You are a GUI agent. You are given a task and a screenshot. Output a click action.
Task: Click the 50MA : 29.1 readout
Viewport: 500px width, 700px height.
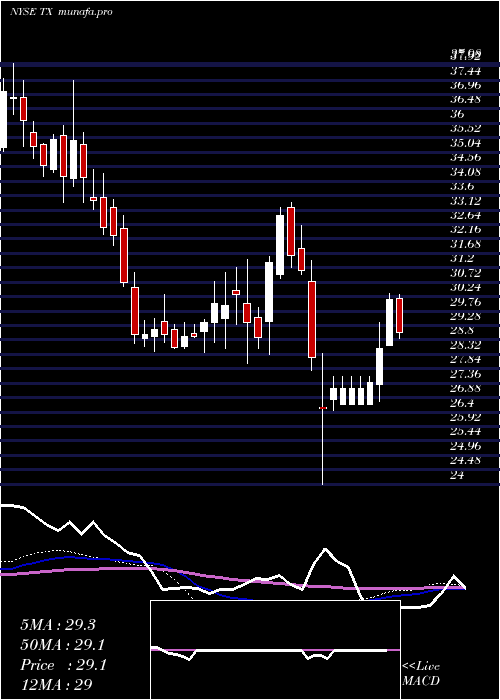tap(63, 645)
